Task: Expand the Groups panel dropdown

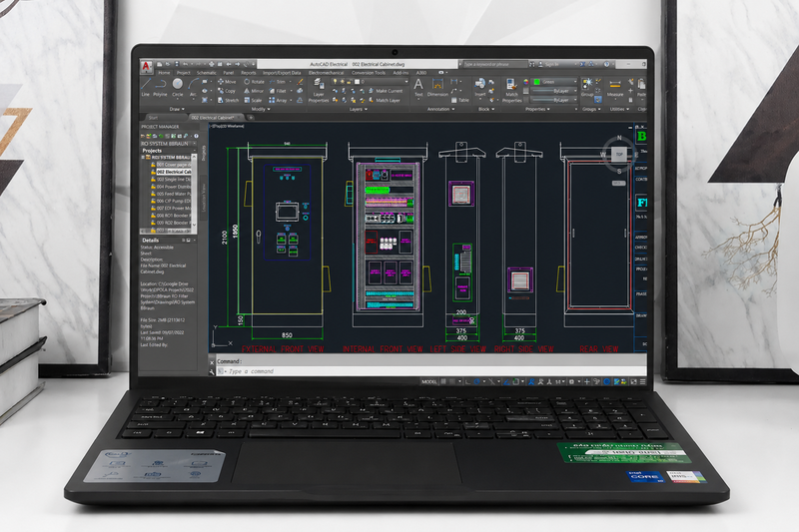Action: pos(591,109)
